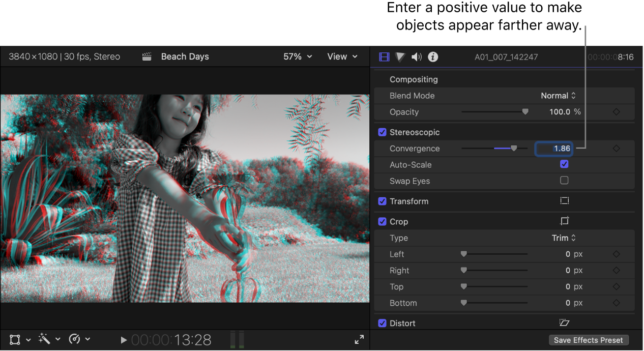Screen dimensions: 644x351
Task: Select the Transform tool icon
Action: pyautogui.click(x=14, y=339)
